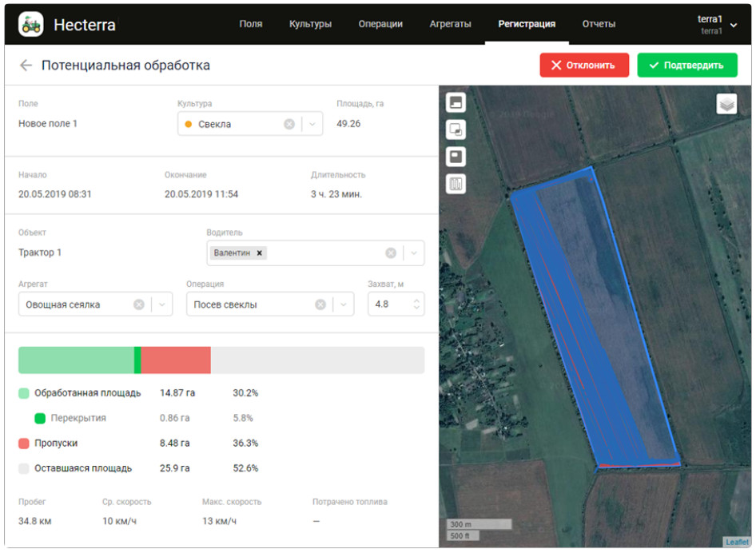Click the vertical stripes map tool
The height and width of the screenshot is (553, 756).
tap(456, 184)
